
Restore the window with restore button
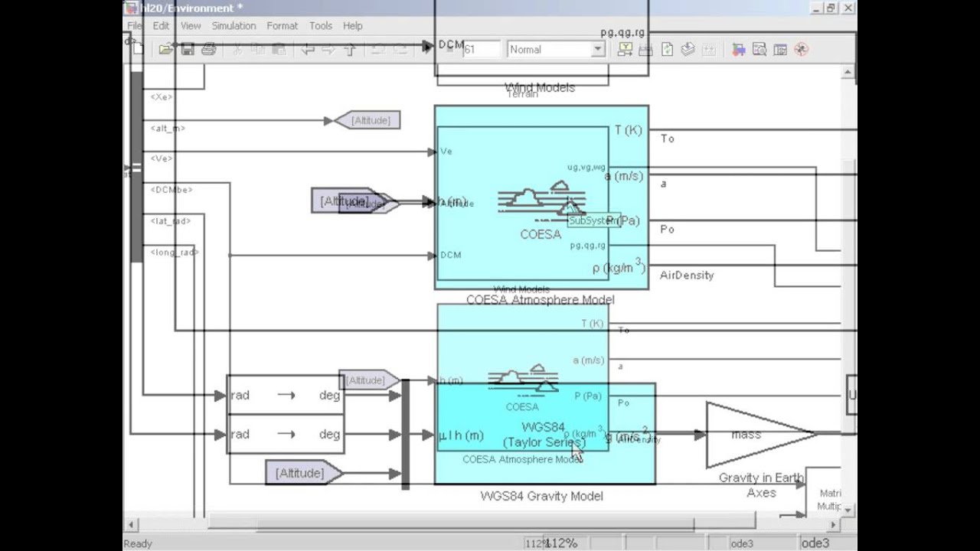click(x=832, y=8)
